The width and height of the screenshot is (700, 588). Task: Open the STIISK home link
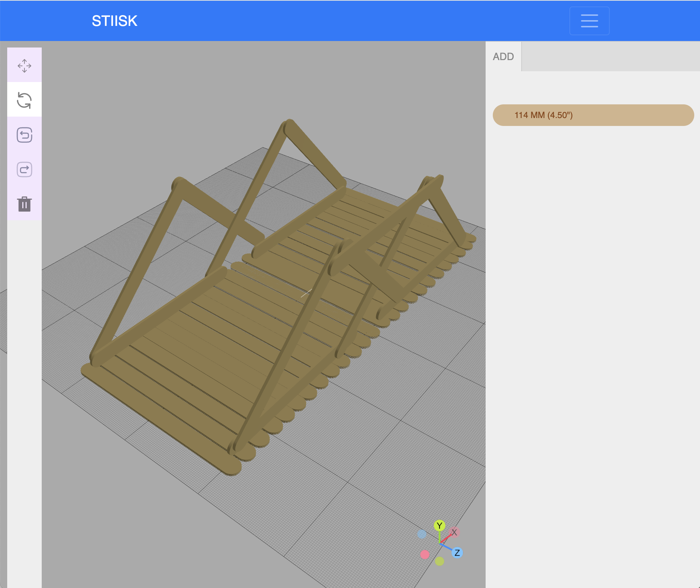[x=114, y=21]
